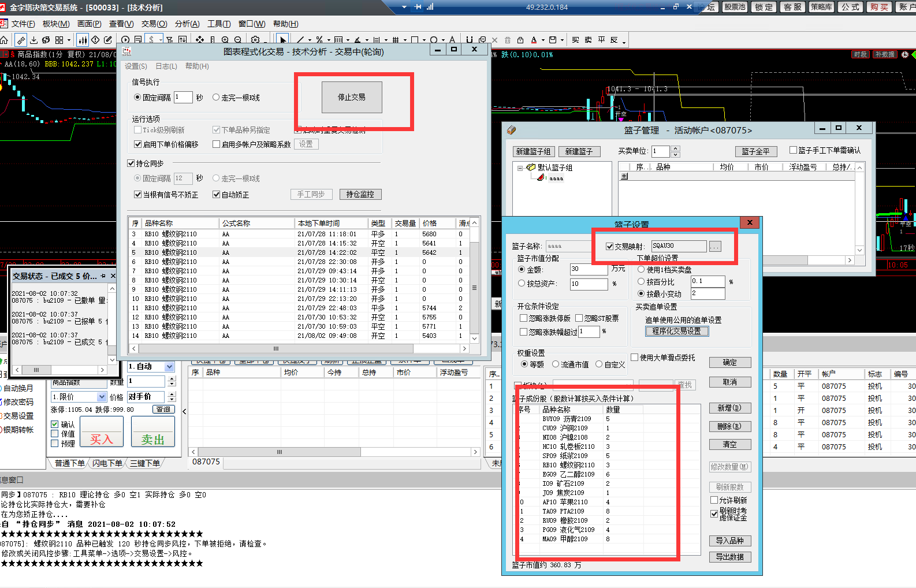Toggle the 持仓同步 checkbox

[131, 163]
